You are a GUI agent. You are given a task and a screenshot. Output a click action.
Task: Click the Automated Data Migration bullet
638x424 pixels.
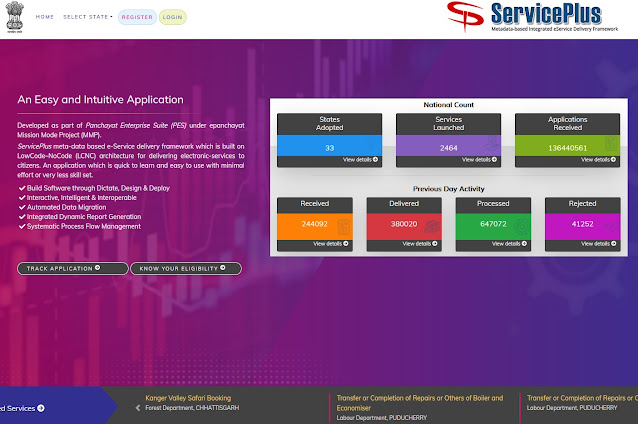click(x=66, y=207)
